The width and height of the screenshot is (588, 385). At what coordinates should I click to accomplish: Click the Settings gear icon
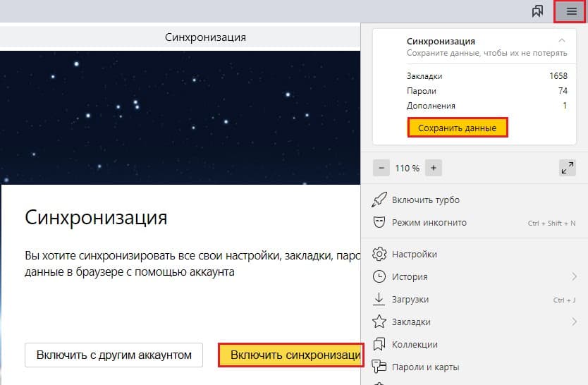(x=379, y=254)
